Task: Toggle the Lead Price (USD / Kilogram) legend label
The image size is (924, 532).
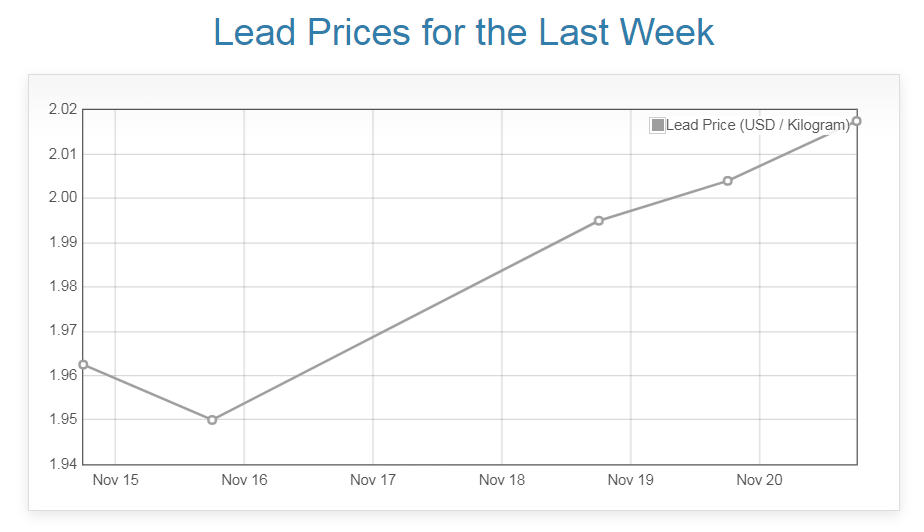Action: click(x=757, y=125)
